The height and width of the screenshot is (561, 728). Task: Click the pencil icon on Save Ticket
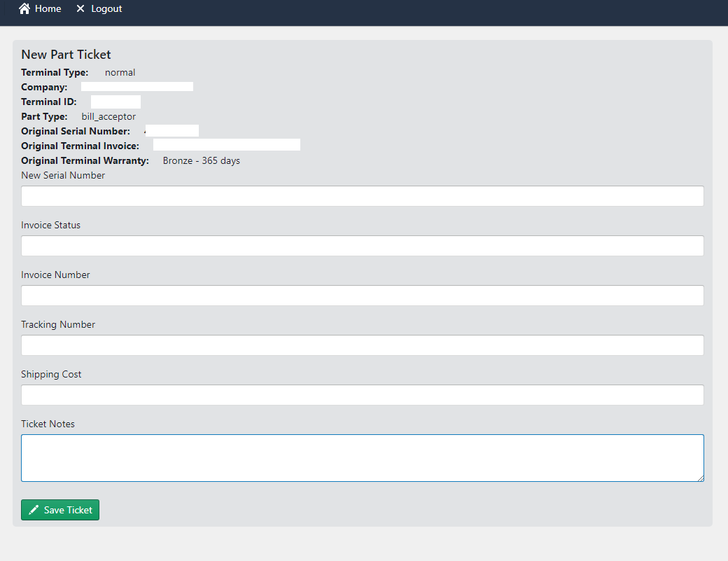[34, 510]
